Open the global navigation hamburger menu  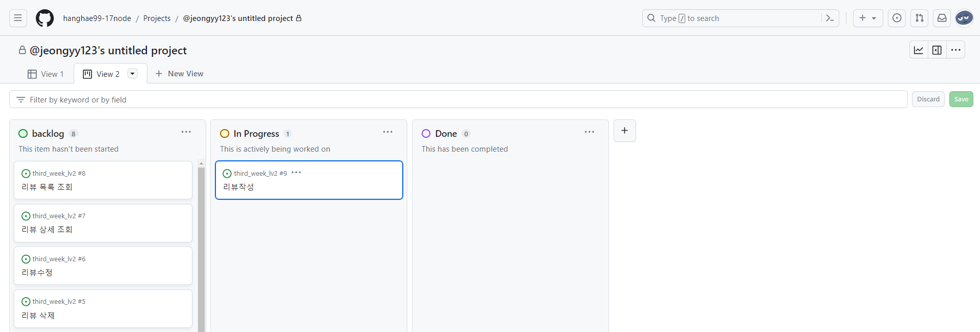click(x=18, y=18)
